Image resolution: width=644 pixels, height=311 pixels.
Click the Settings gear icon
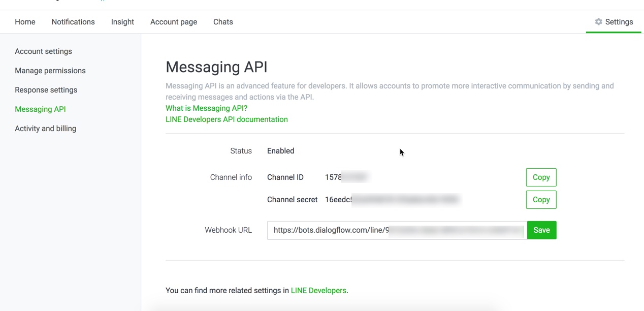tap(598, 22)
